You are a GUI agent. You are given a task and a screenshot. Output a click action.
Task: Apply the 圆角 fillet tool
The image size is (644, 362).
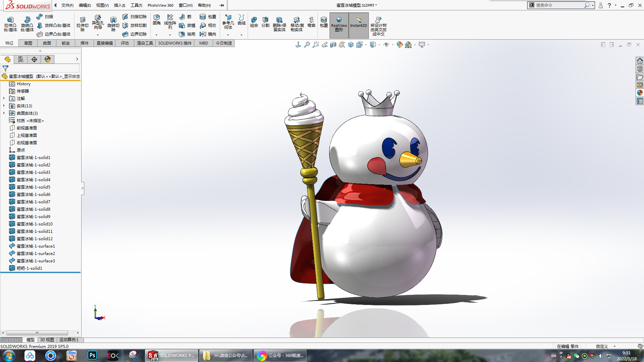click(x=157, y=20)
